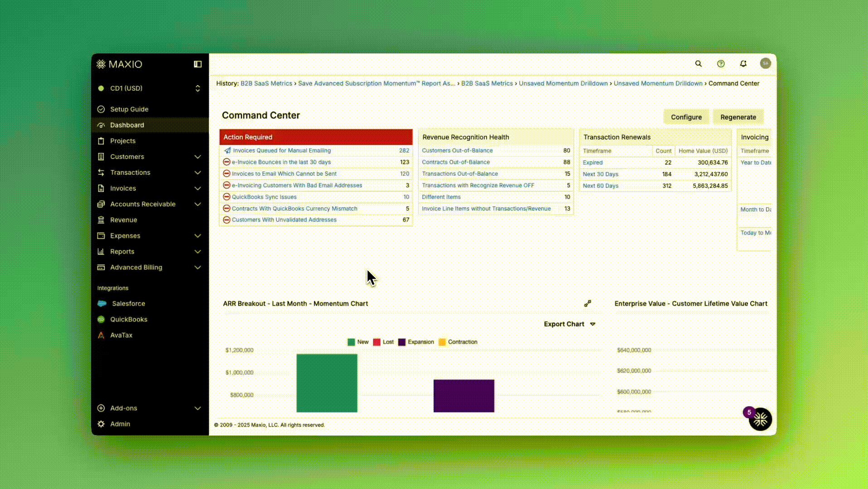Open the user avatar menu
Image resolution: width=868 pixels, height=489 pixels.
click(765, 63)
